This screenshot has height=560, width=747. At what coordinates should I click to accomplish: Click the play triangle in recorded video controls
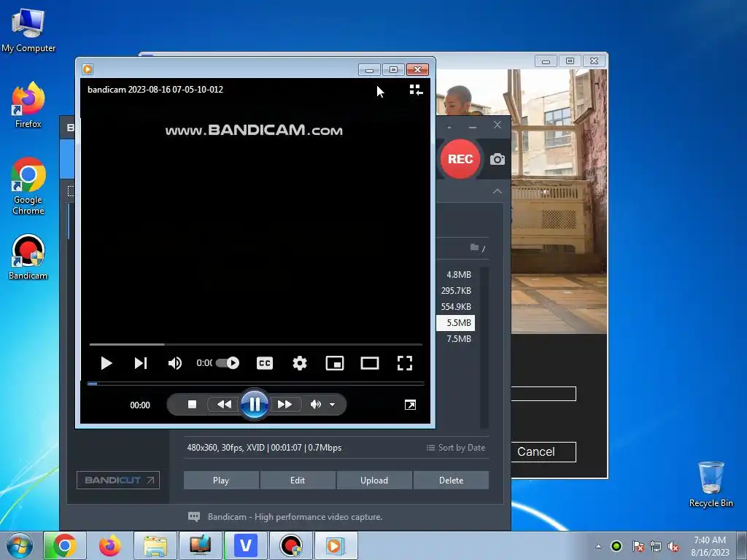click(107, 363)
